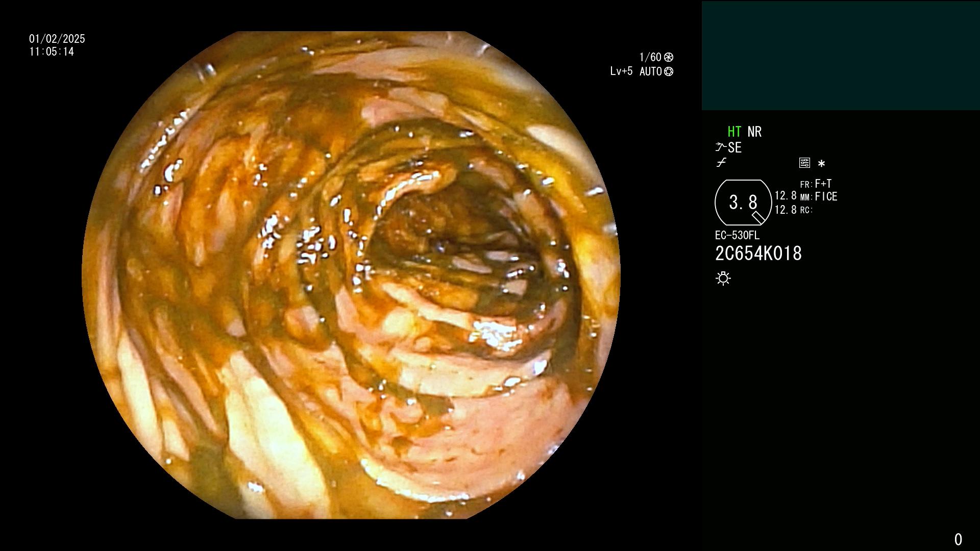The image size is (980, 551).
Task: Click the SE structure enhancement label
Action: [734, 148]
